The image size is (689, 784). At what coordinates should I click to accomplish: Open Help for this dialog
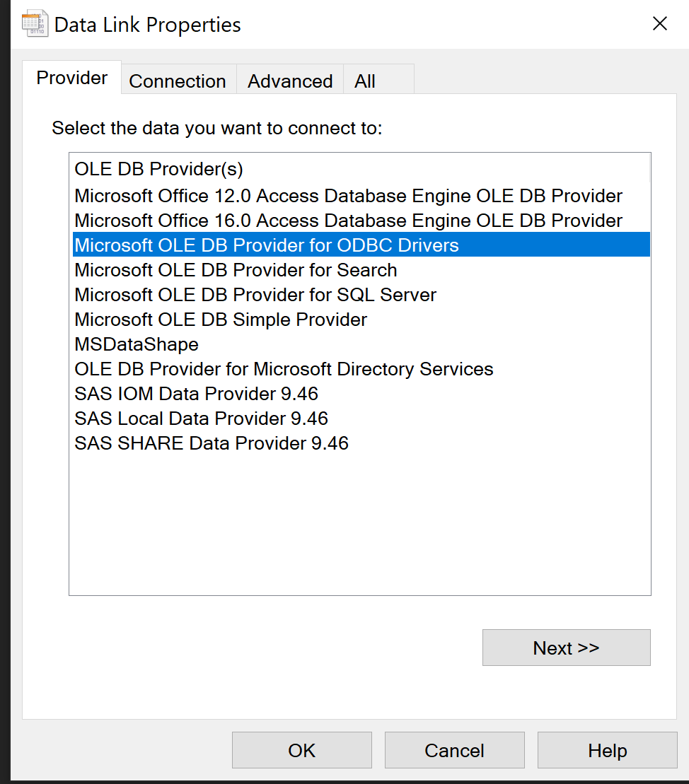point(607,750)
